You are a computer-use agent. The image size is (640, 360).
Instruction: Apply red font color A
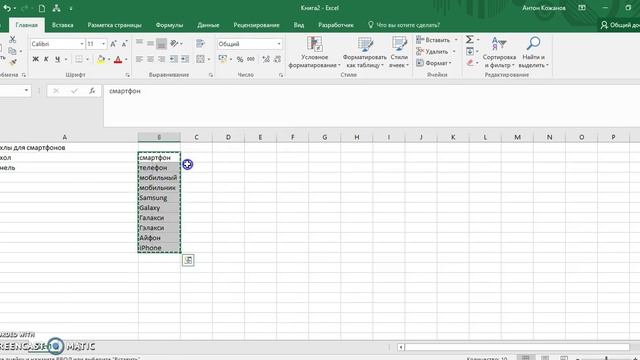coord(118,60)
